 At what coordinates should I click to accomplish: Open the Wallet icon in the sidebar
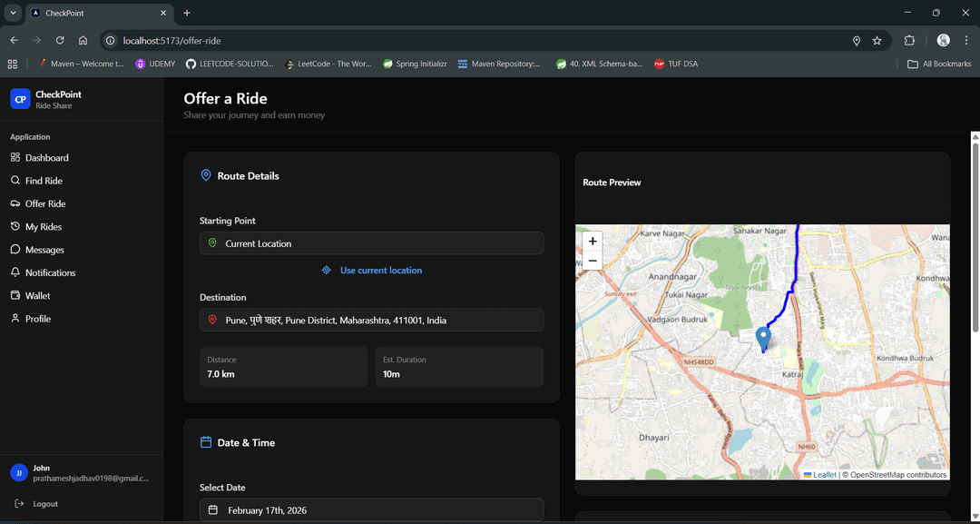[15, 295]
